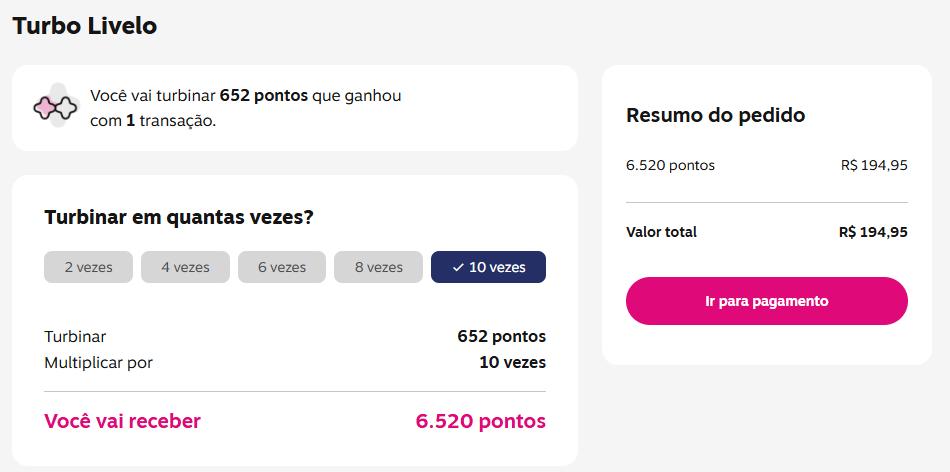Viewport: 950px width, 472px height.
Task: Choose the 4 vezes multiplier option
Action: [x=185, y=267]
